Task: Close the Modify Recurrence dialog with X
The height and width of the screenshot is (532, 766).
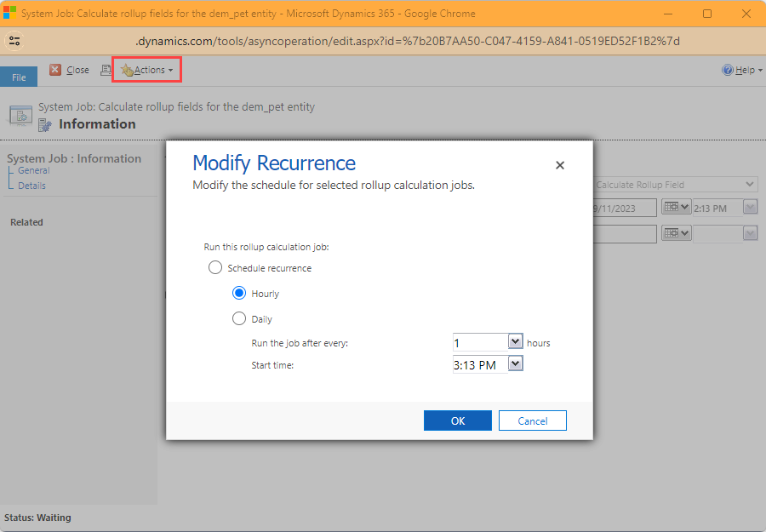Action: click(x=560, y=165)
